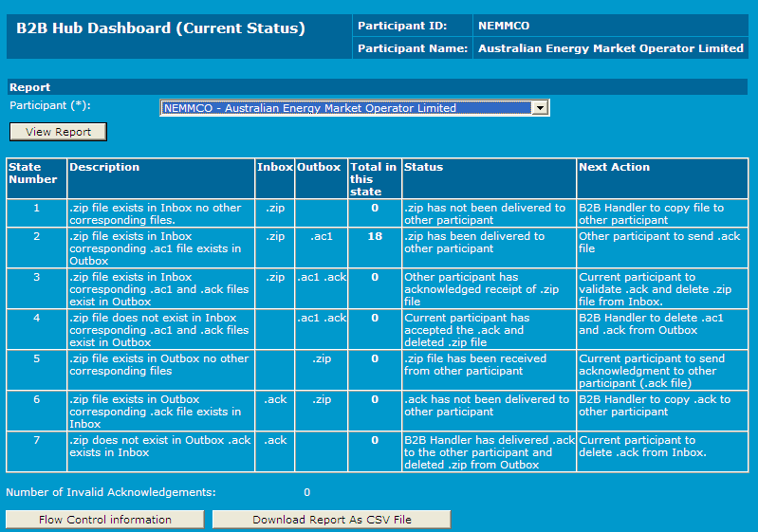Image resolution: width=758 pixels, height=532 pixels.
Task: Click '.zip file does not exist in Inbox' description
Action: tap(159, 330)
